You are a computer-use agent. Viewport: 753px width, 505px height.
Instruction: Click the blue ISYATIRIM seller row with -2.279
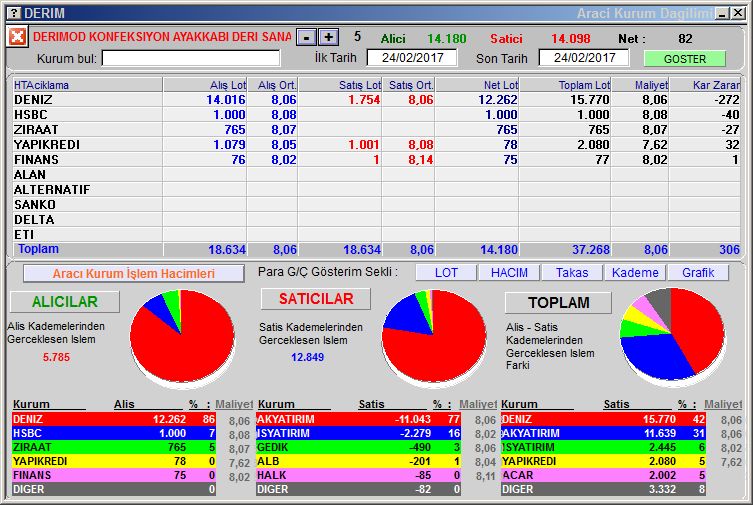(358, 433)
